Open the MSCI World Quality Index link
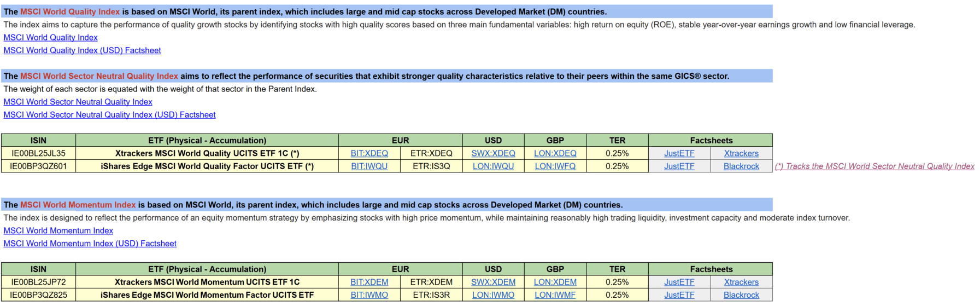The width and height of the screenshot is (980, 306). click(x=50, y=37)
